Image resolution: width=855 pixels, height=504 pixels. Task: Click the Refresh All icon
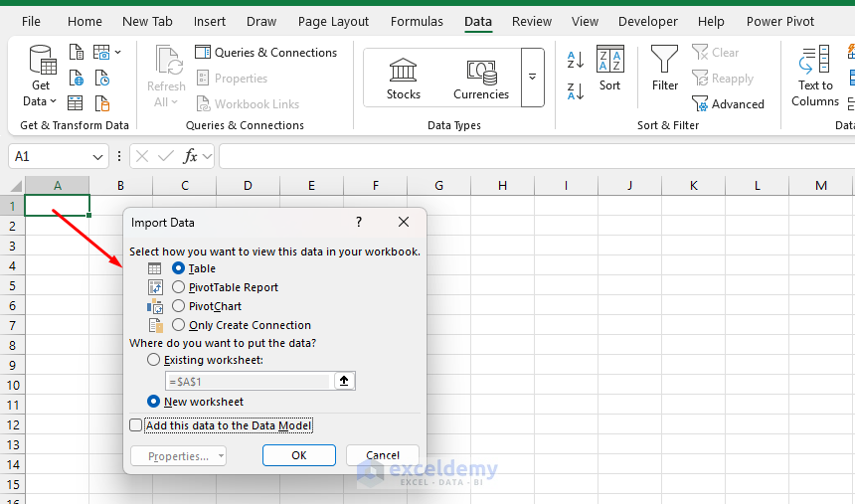(166, 76)
